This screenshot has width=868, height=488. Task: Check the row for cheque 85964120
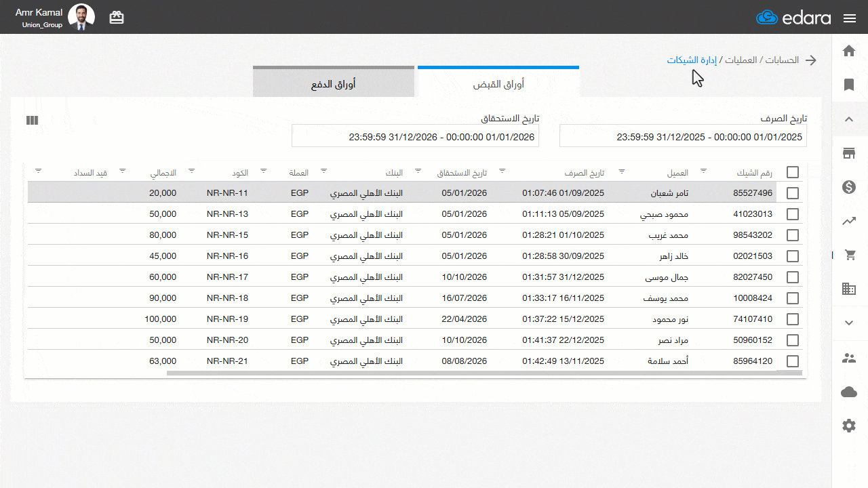coord(793,361)
